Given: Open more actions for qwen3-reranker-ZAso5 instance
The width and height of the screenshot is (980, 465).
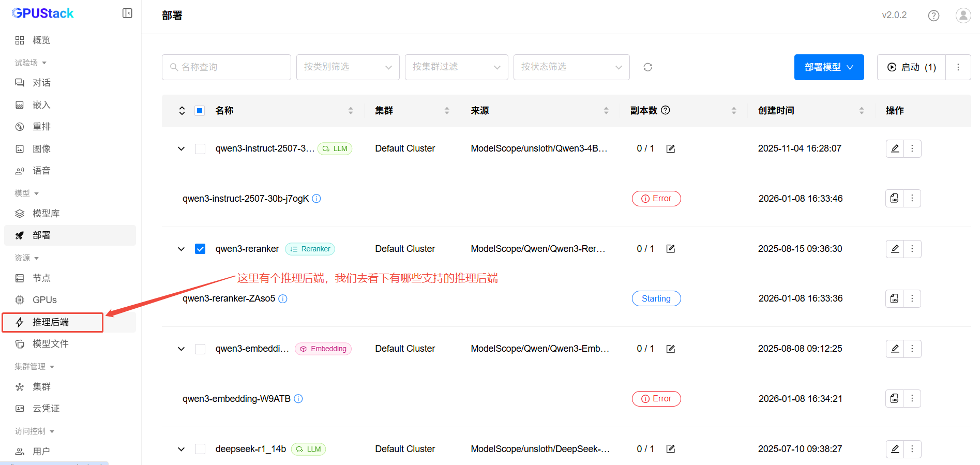Looking at the screenshot, I should 912,298.
